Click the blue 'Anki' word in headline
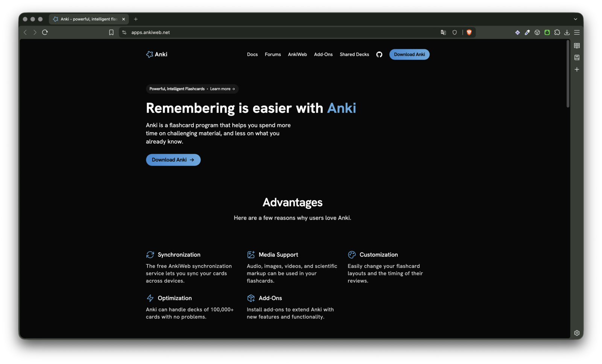The image size is (602, 364). (341, 108)
